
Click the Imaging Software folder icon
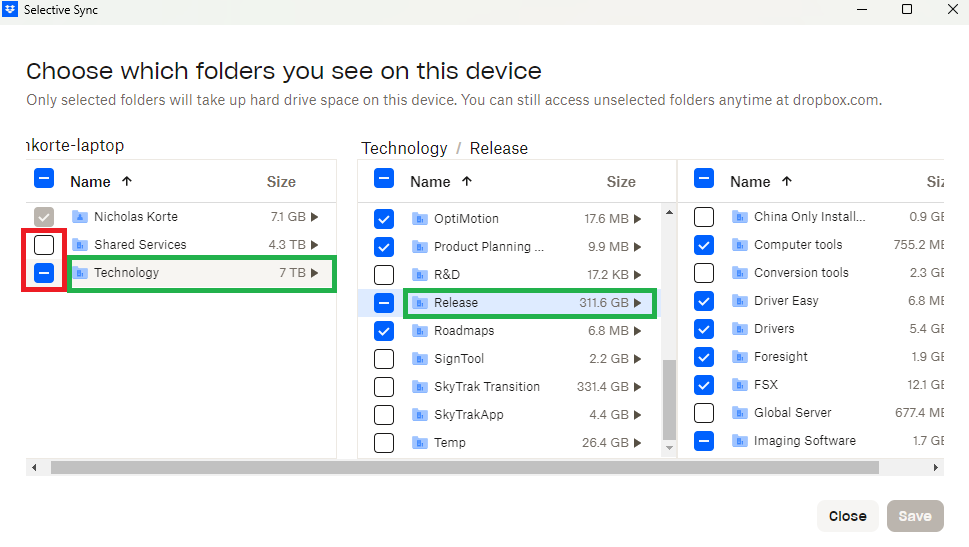pos(740,441)
